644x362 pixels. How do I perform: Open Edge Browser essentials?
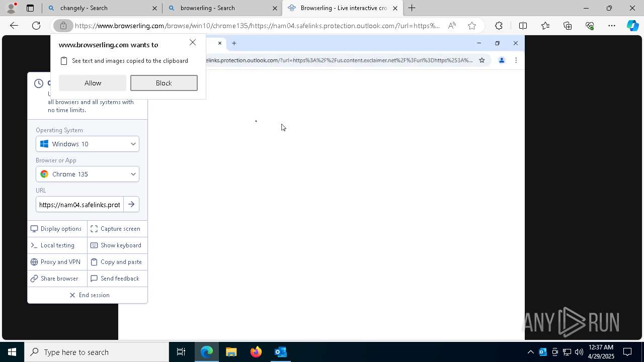(x=590, y=26)
